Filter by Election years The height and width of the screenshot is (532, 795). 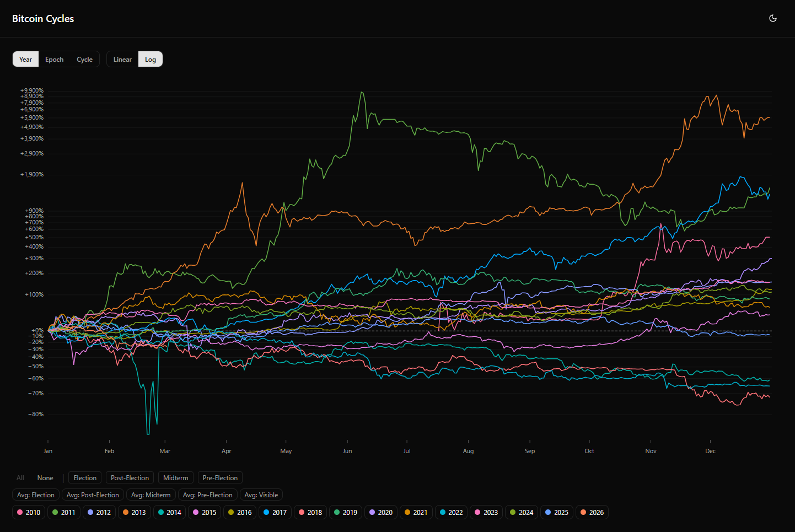tap(85, 478)
